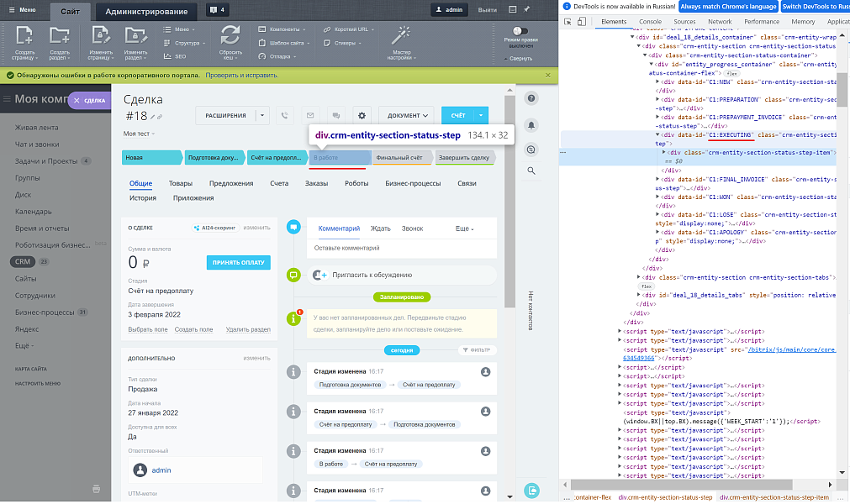Click the Reset cache (Сбросить кеш) icon
Viewport: 850px width, 504px height.
point(230,36)
